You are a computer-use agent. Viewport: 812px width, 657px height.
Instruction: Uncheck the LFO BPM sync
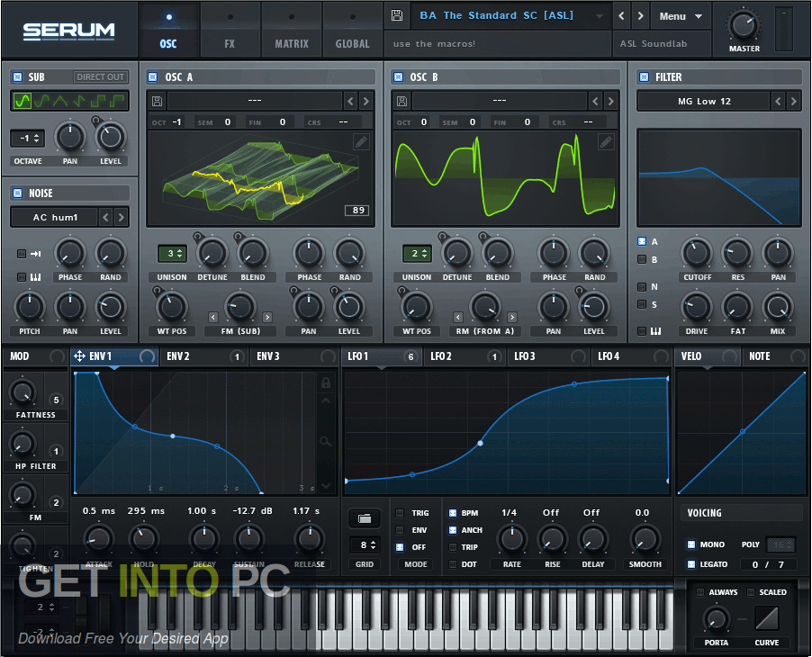(453, 513)
